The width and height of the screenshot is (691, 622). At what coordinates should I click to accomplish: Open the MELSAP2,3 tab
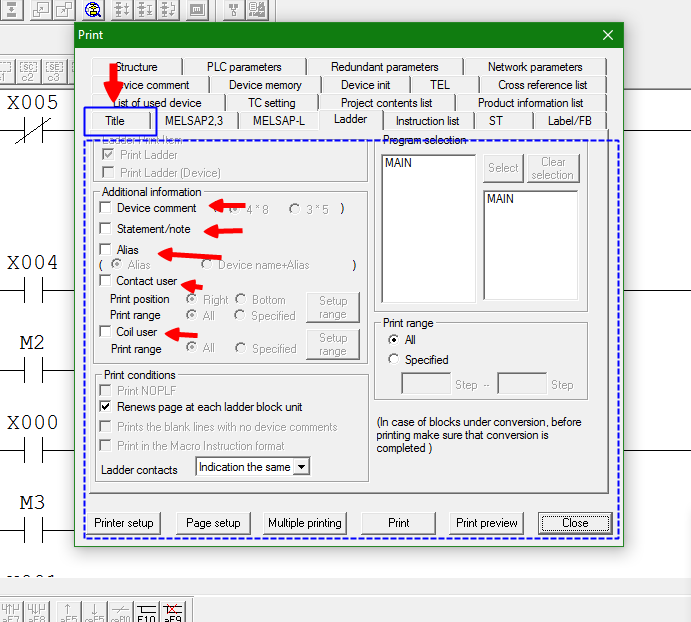[194, 121]
